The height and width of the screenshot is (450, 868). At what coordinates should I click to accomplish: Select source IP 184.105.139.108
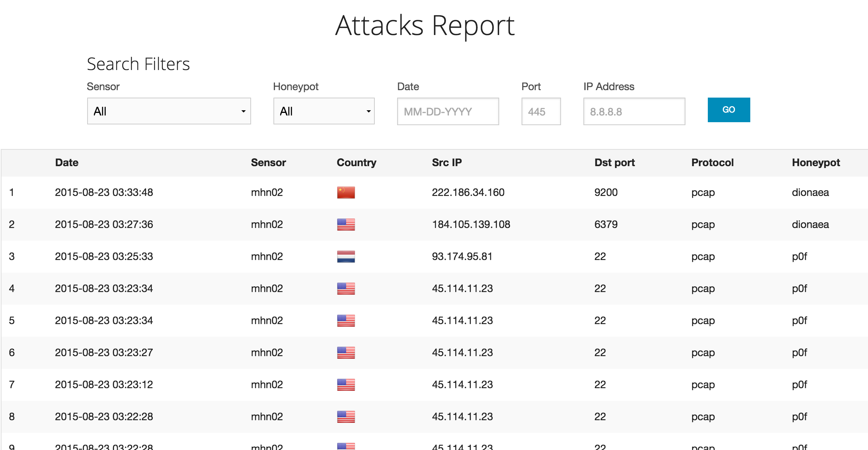click(x=471, y=224)
